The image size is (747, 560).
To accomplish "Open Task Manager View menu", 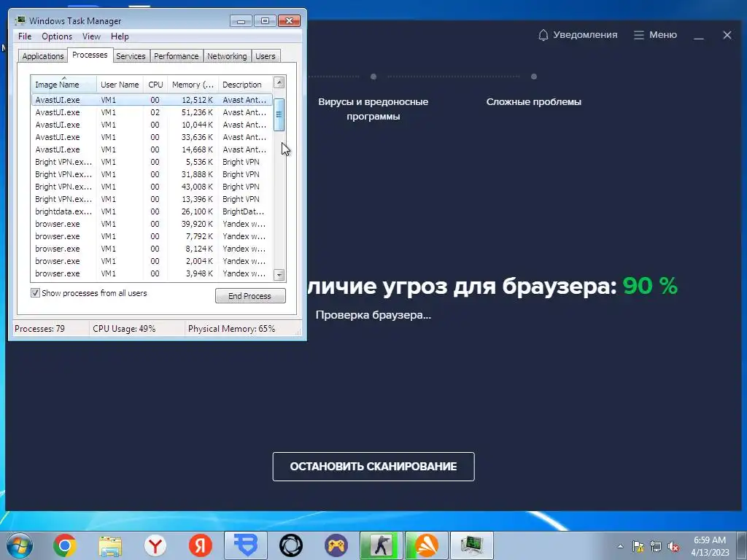I will pos(91,36).
